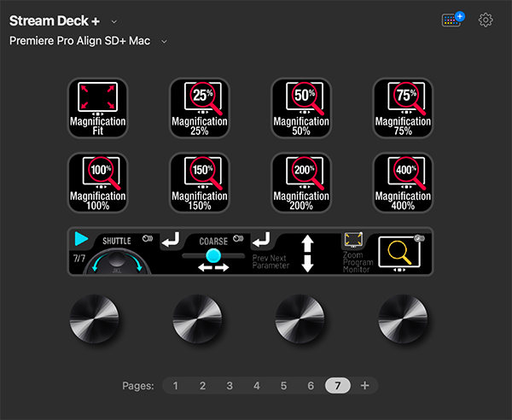
Task: Select the Shuttle JKL dial graphic
Action: 117,261
